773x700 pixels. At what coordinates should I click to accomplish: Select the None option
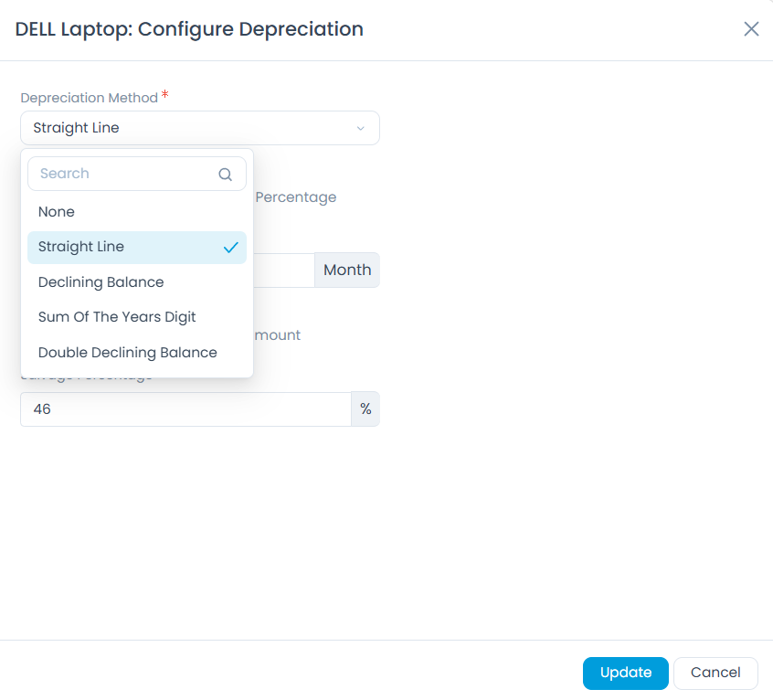(136, 212)
